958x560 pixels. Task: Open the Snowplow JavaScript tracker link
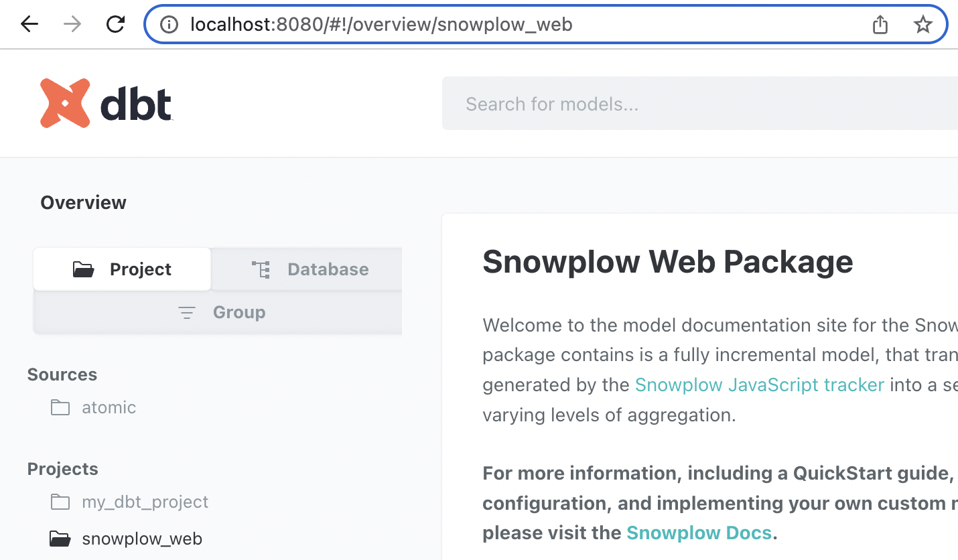(x=760, y=384)
